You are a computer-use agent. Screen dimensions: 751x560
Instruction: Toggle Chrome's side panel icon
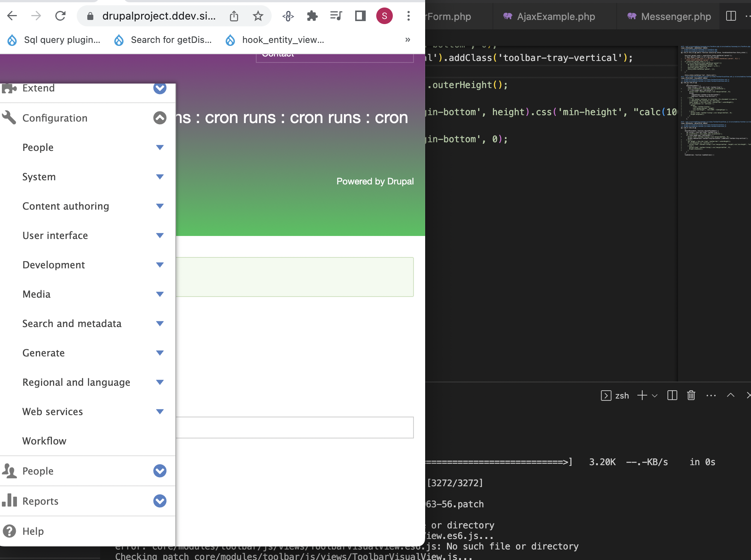360,16
